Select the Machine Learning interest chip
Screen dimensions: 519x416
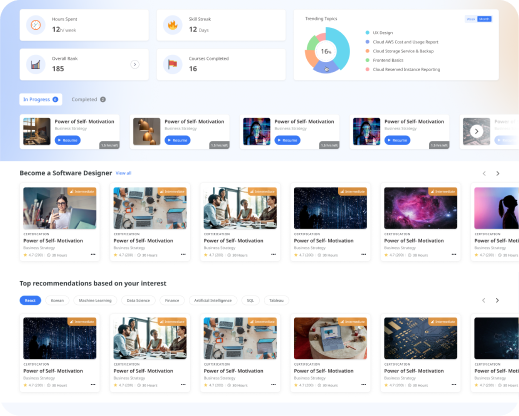click(95, 300)
